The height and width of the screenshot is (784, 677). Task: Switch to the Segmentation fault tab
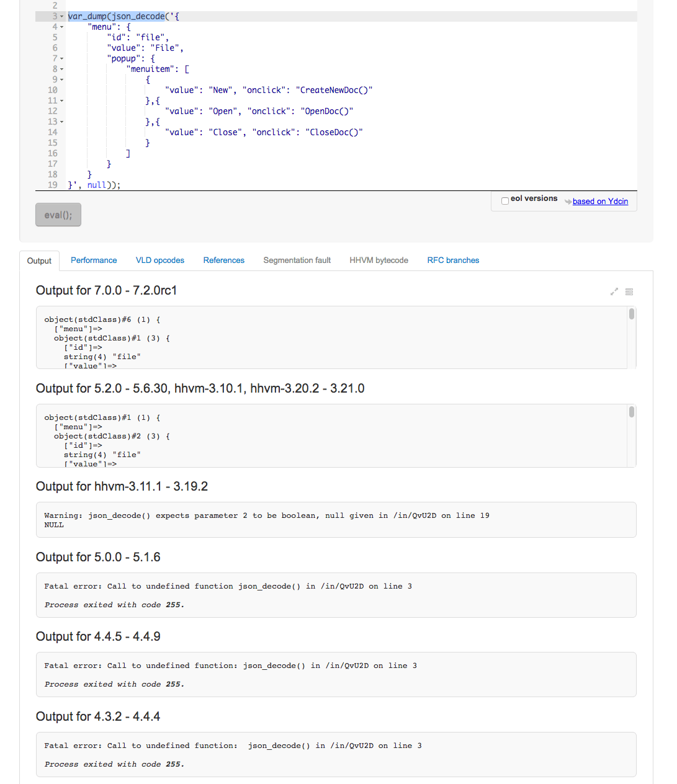pos(297,260)
